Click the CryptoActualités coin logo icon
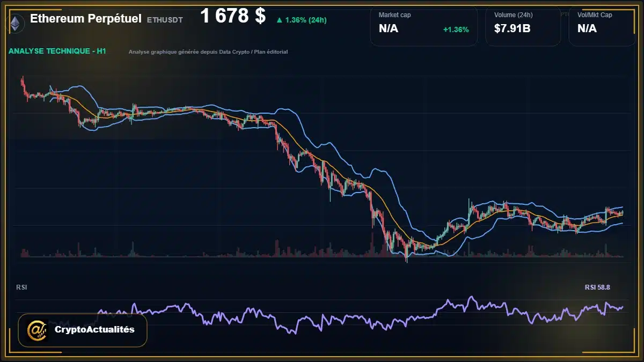This screenshot has width=644, height=362. [36, 330]
